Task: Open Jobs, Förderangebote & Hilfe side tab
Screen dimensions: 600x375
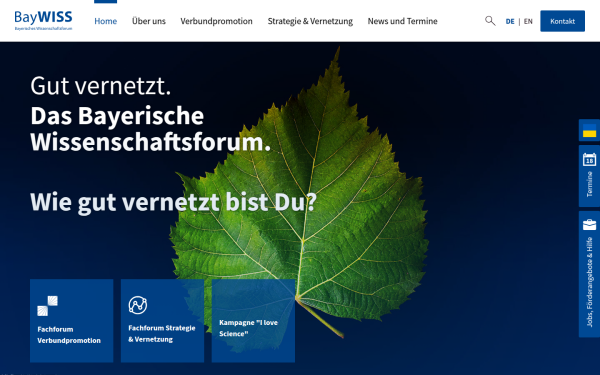Action: pyautogui.click(x=589, y=274)
